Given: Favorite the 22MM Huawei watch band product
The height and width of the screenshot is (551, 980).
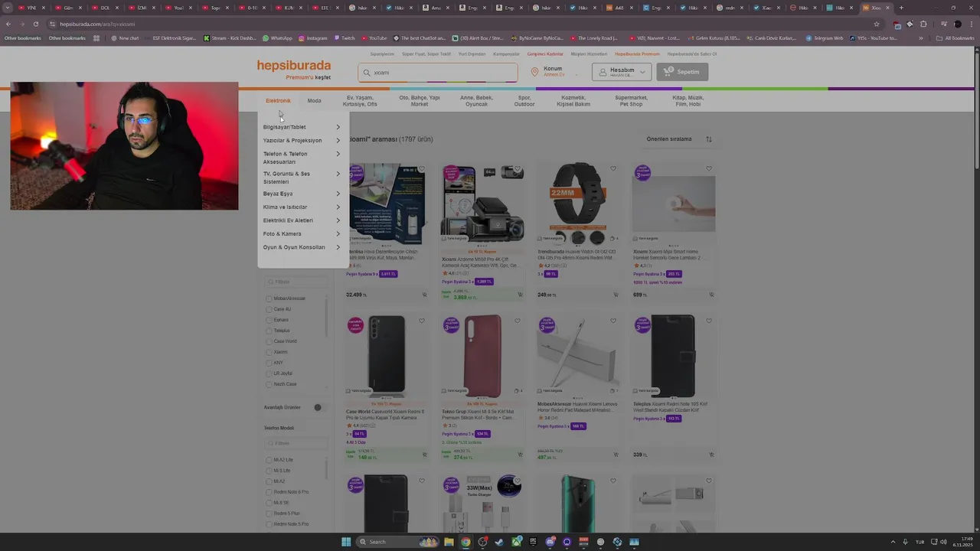Looking at the screenshot, I should point(613,169).
